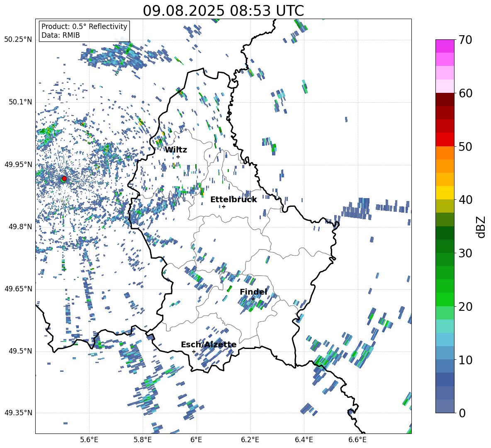Click the Esch/Alzette city label
Screen dimensions: 491x448
(x=209, y=345)
